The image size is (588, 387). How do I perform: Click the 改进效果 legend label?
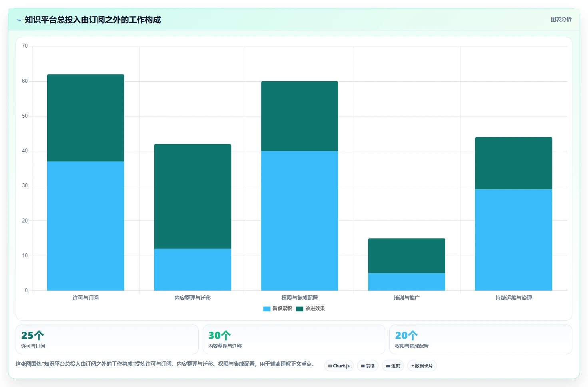coord(315,309)
